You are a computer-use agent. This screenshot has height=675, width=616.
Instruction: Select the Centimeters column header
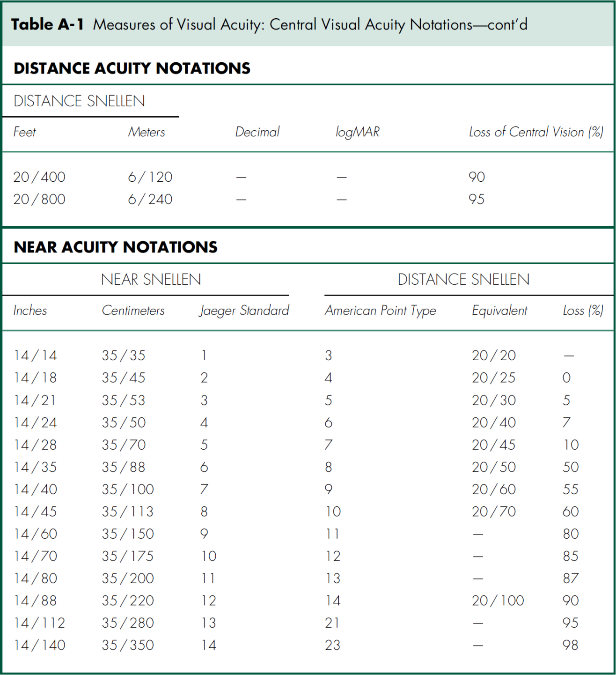coord(133,311)
